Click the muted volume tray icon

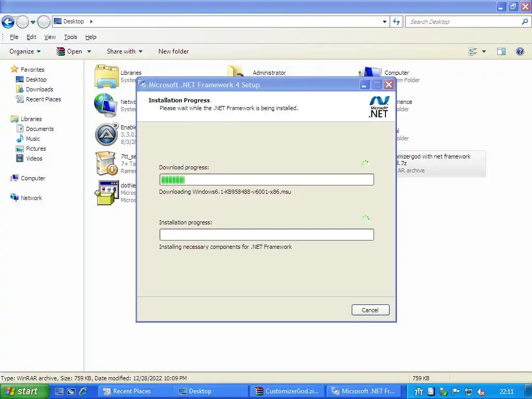(x=481, y=392)
